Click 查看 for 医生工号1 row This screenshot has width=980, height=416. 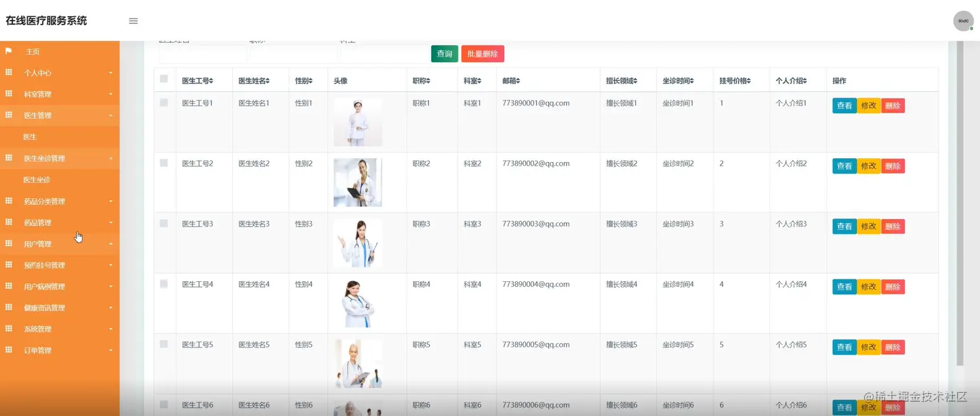(845, 106)
